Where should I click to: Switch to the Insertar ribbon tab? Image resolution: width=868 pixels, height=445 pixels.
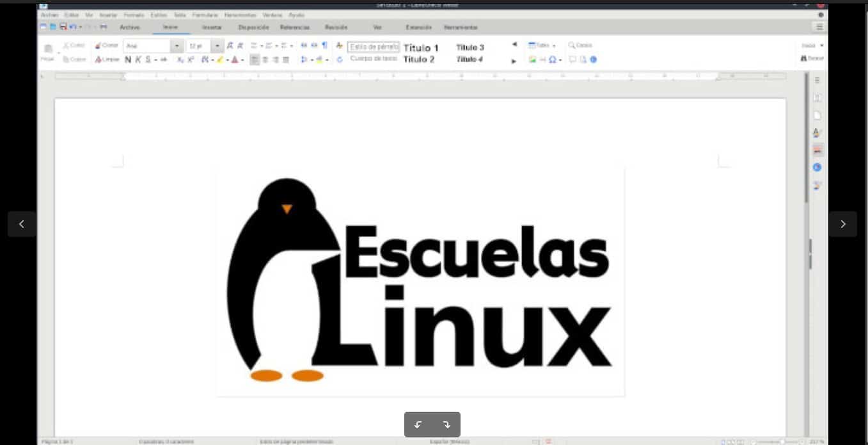pyautogui.click(x=212, y=28)
